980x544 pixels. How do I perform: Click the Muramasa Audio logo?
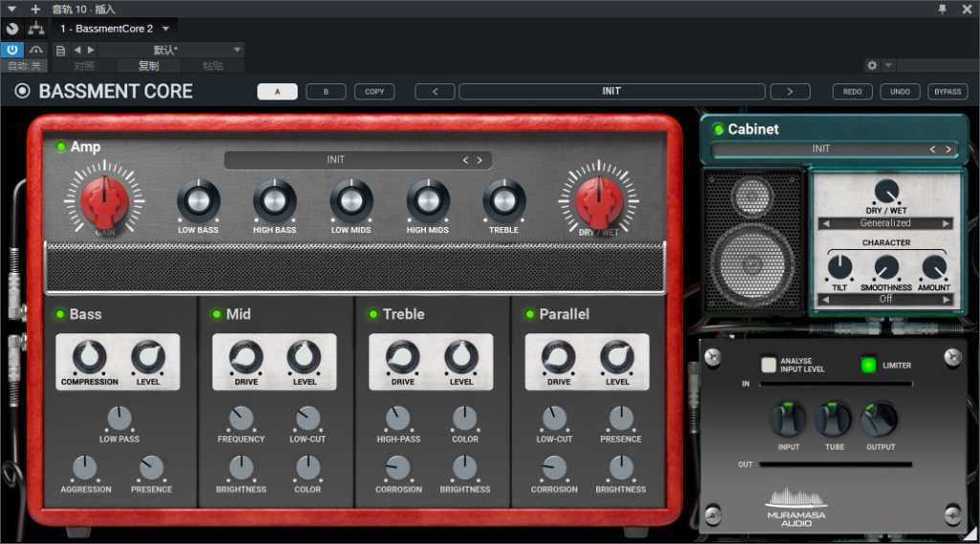[x=796, y=507]
